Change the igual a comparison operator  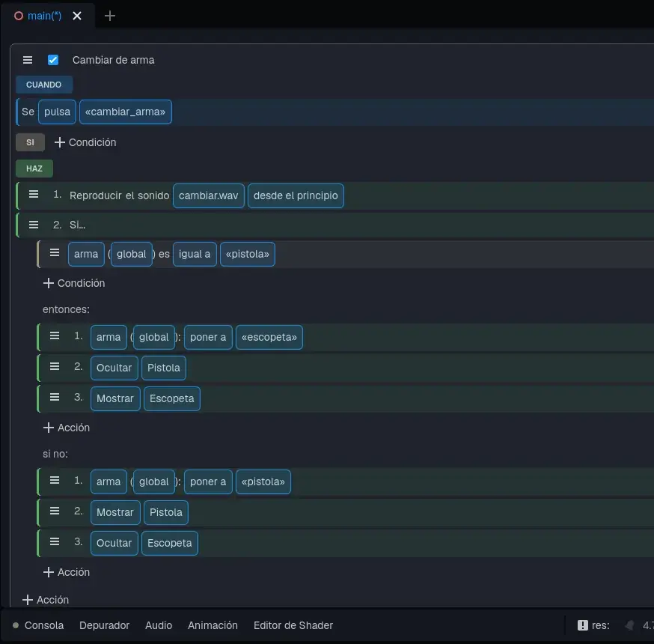click(195, 254)
